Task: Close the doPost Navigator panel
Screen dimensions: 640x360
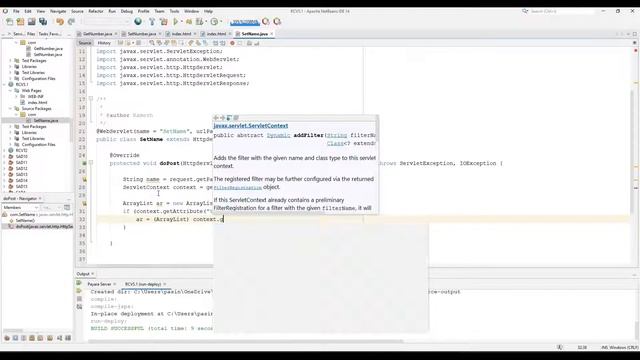Action: click(x=40, y=198)
